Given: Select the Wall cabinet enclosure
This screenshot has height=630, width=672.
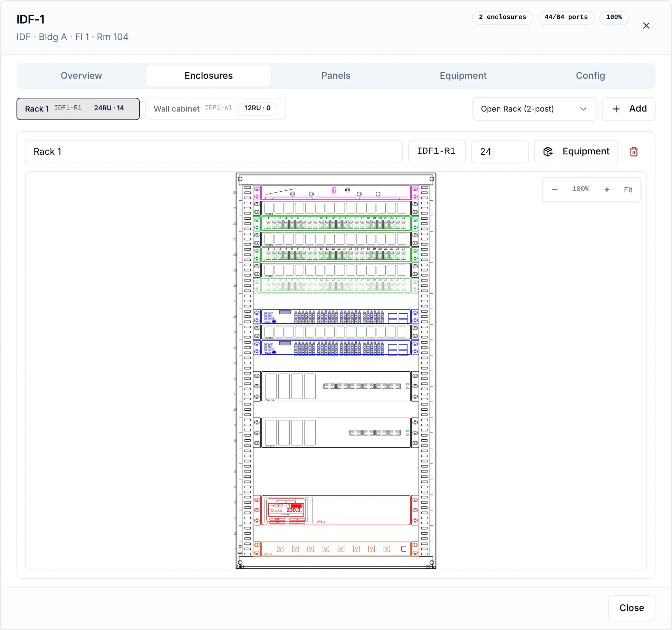Looking at the screenshot, I should tap(215, 109).
